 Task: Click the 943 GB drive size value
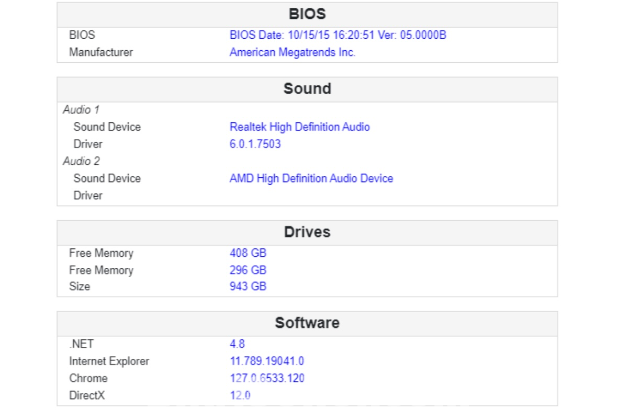pos(248,287)
